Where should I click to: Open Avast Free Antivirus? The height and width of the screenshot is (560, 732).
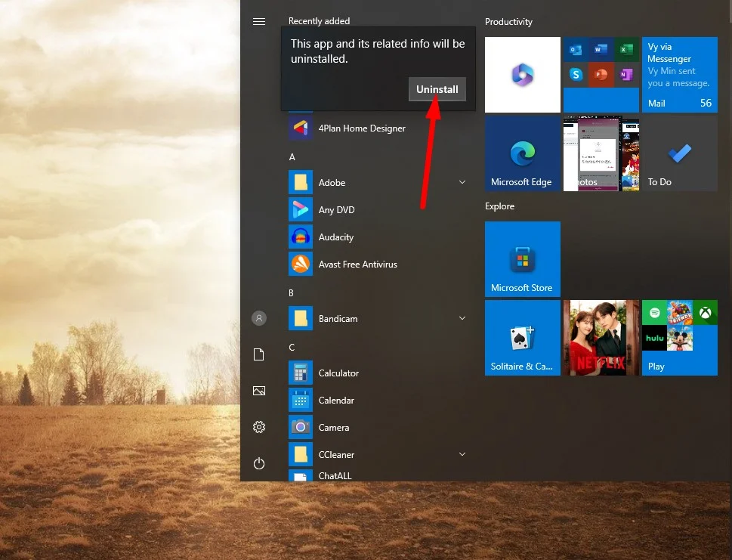tap(357, 264)
